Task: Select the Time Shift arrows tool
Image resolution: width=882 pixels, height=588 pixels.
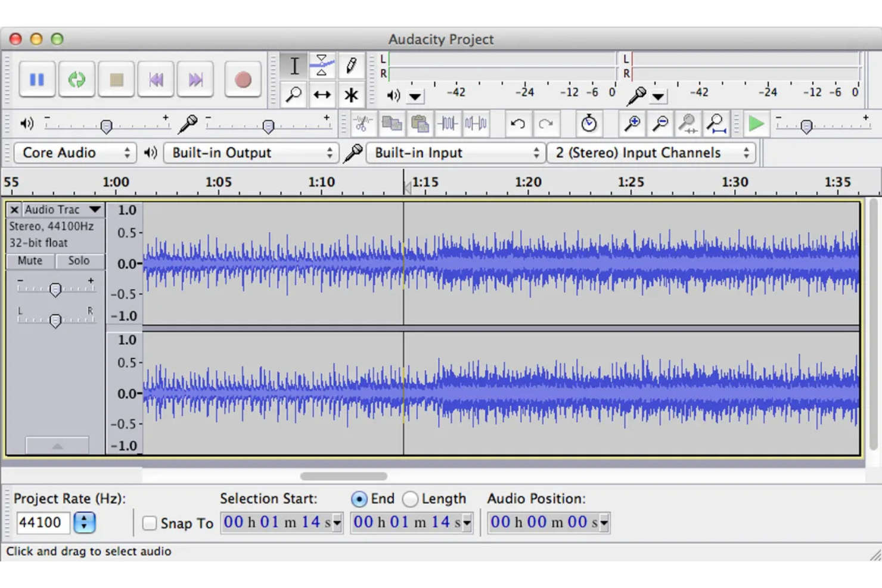Action: click(x=322, y=95)
